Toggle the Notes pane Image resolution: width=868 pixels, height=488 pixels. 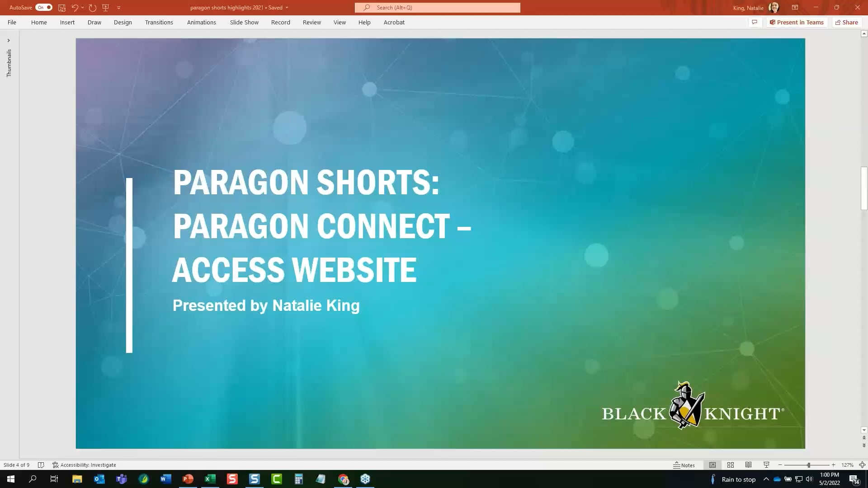point(684,465)
